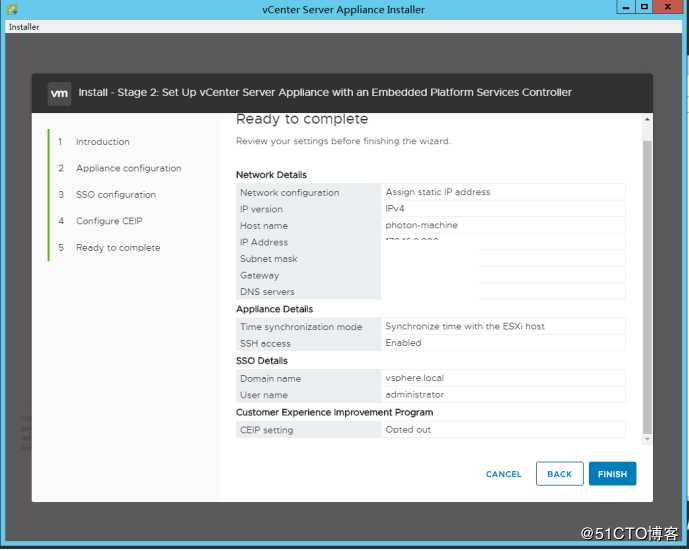Click 'Synchronize time with the ESXi host' value
Screen dimensions: 689x551
(x=465, y=326)
